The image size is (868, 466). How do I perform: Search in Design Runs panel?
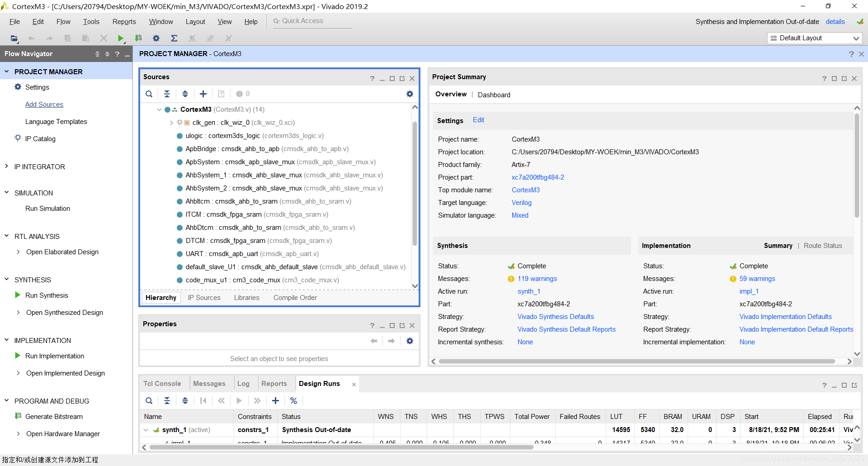pyautogui.click(x=149, y=401)
